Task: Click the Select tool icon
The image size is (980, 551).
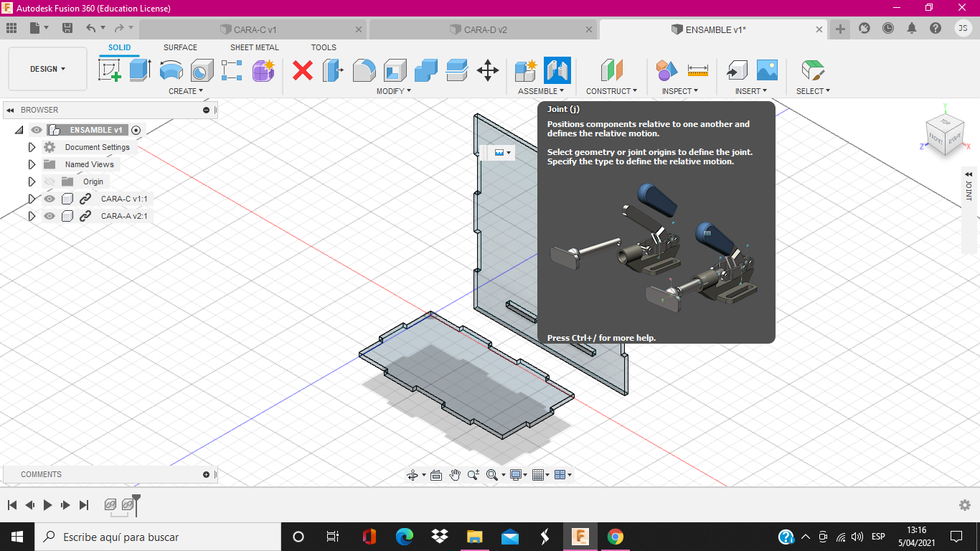Action: pyautogui.click(x=812, y=70)
